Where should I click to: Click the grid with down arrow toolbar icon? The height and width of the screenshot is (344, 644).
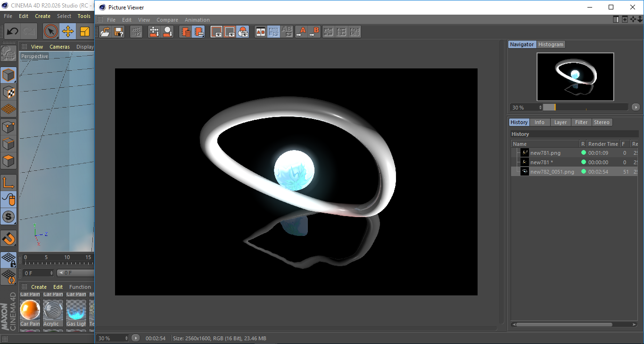pos(154,32)
